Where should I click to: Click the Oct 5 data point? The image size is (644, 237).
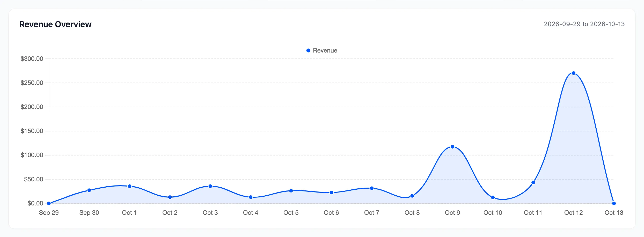291,191
